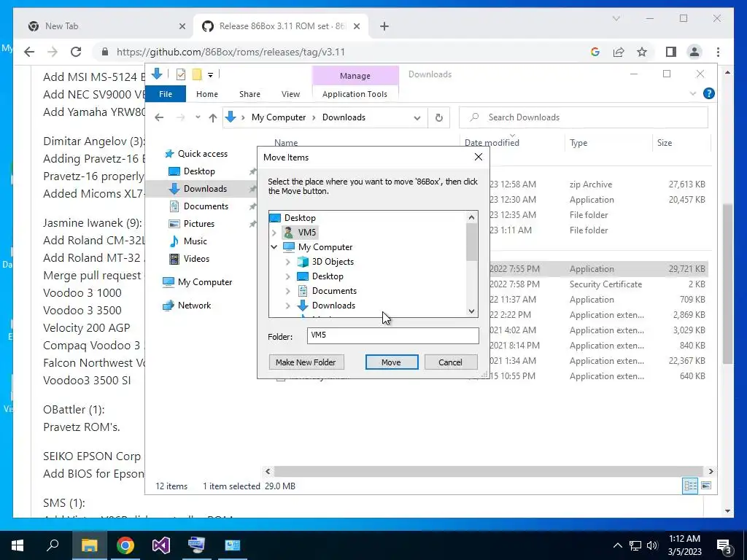This screenshot has width=747, height=560.
Task: Select Documents in the dialog tree
Action: 334,291
